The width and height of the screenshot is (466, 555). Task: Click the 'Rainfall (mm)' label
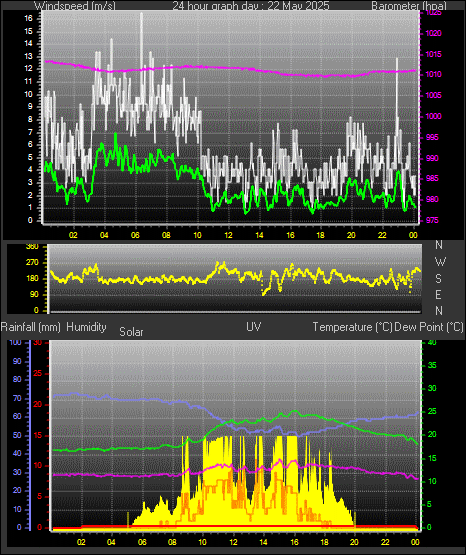click(30, 327)
